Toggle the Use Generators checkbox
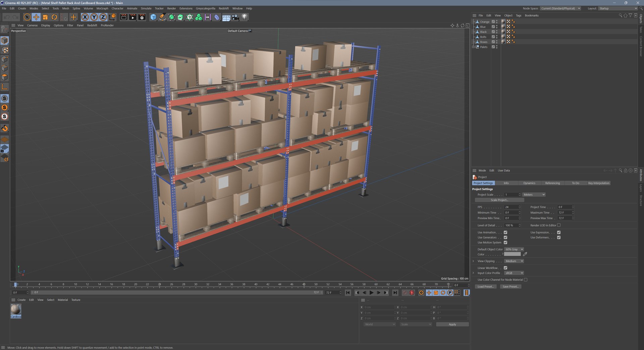 tap(505, 237)
